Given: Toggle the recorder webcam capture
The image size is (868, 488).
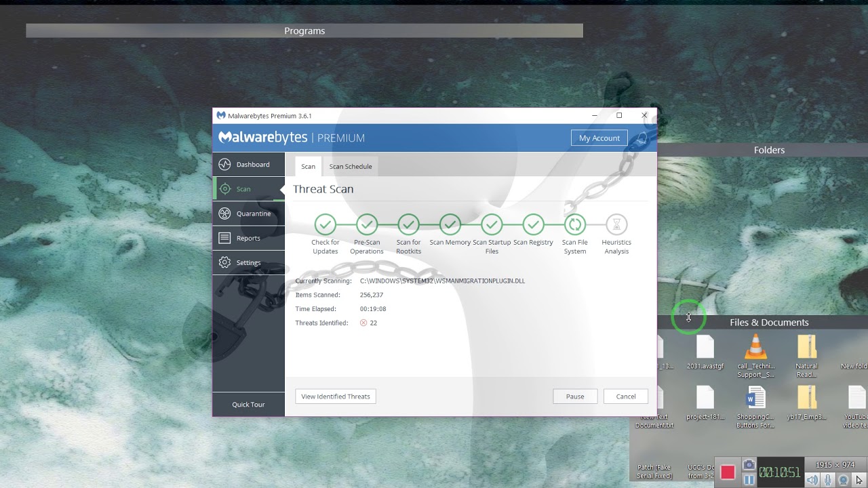Looking at the screenshot, I should pos(843,480).
